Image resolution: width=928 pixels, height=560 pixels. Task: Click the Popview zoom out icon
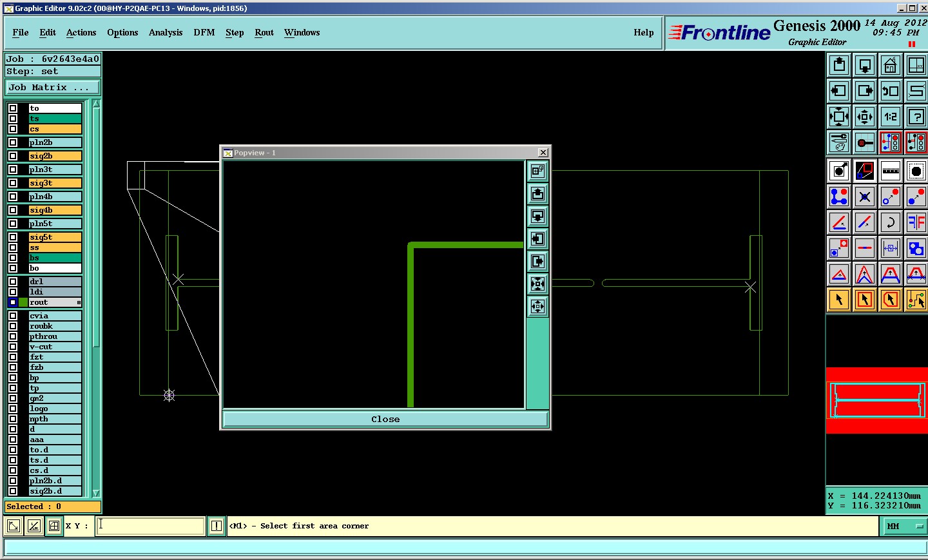tap(537, 306)
